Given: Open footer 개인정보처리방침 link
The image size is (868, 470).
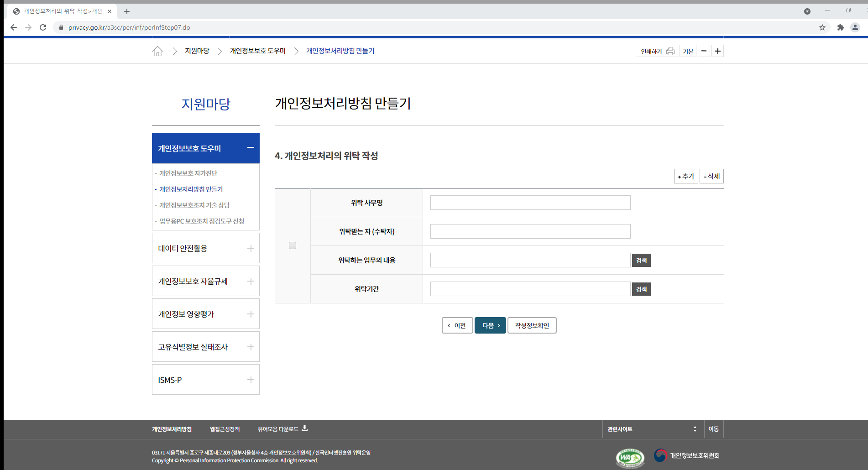Looking at the screenshot, I should pos(172,429).
